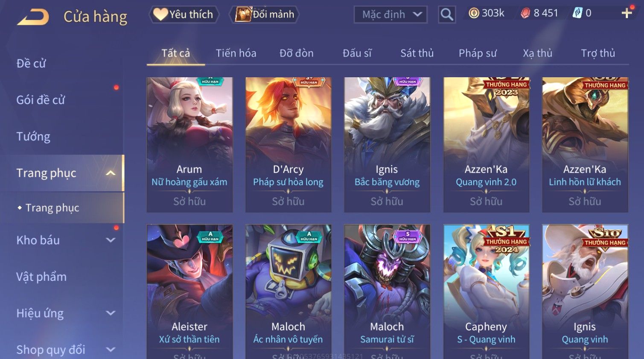Select Arum Nữ hoàng gấu xám skin

[x=189, y=145]
